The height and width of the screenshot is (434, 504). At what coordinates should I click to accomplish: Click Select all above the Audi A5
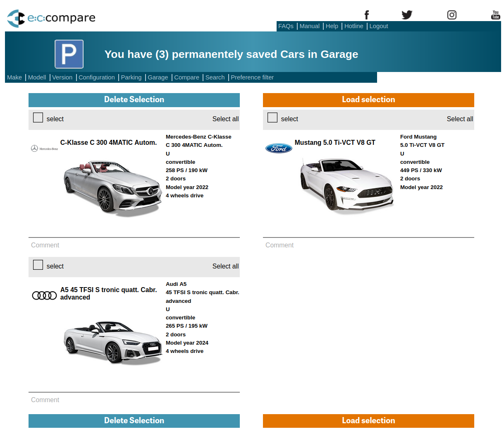[225, 266]
